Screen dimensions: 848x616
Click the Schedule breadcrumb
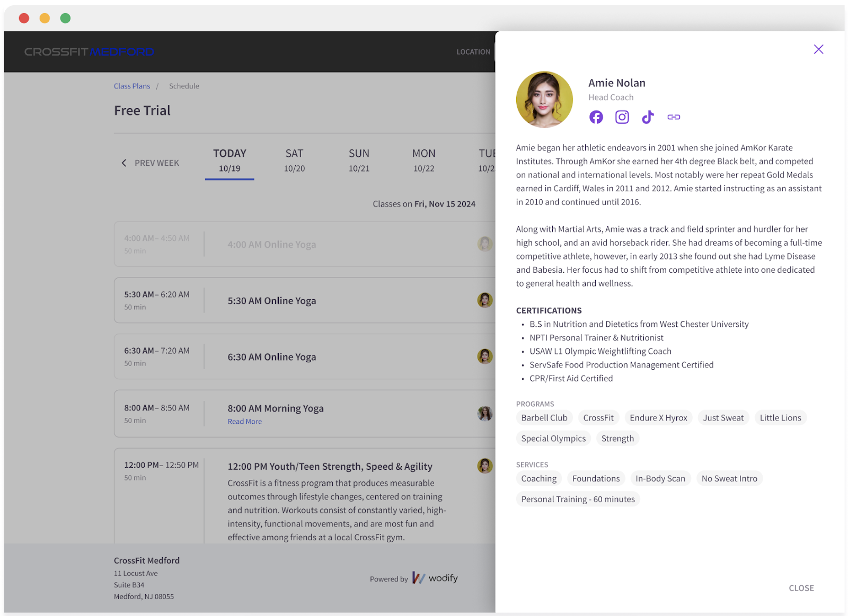[184, 86]
